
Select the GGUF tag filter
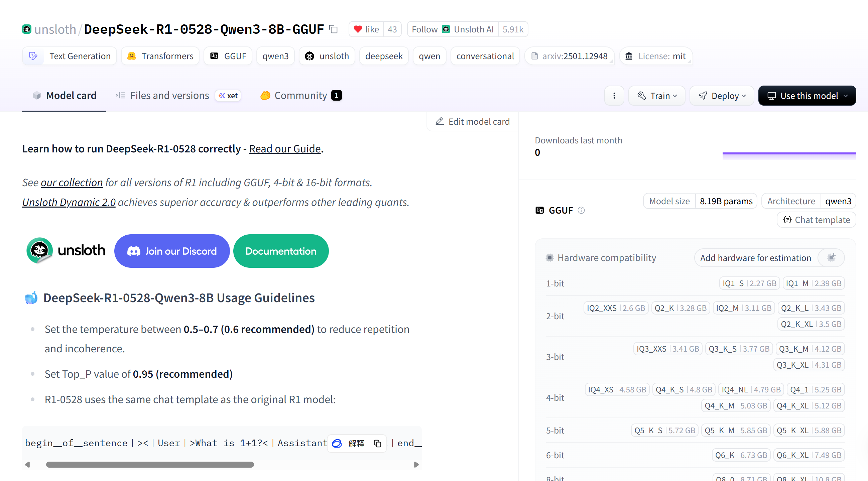coord(228,56)
